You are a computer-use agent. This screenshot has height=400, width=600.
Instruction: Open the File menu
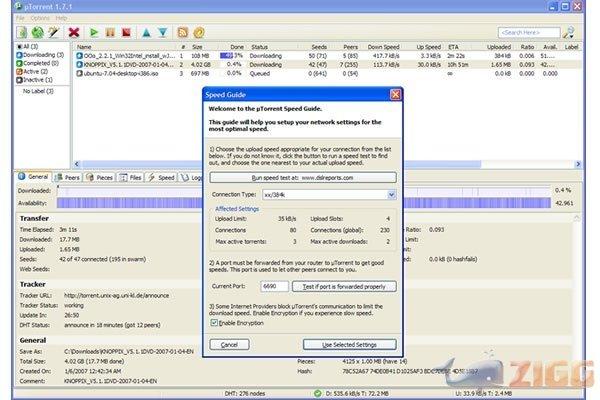(x=20, y=18)
